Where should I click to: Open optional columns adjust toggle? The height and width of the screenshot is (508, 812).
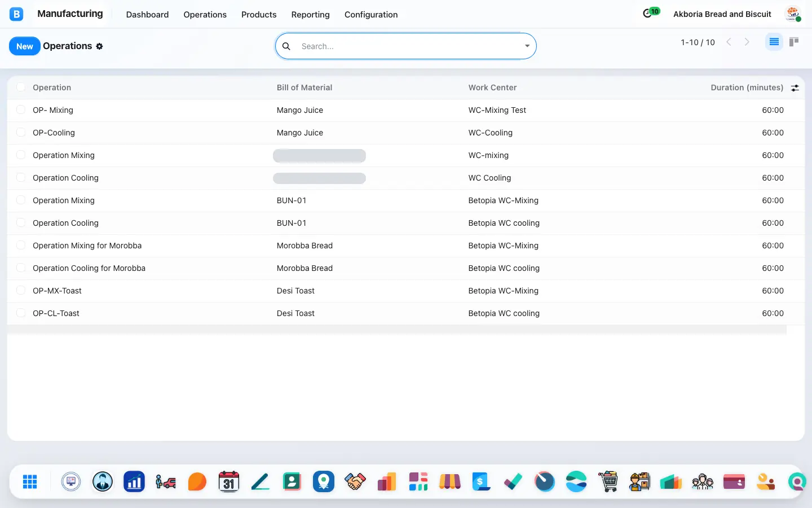click(795, 88)
